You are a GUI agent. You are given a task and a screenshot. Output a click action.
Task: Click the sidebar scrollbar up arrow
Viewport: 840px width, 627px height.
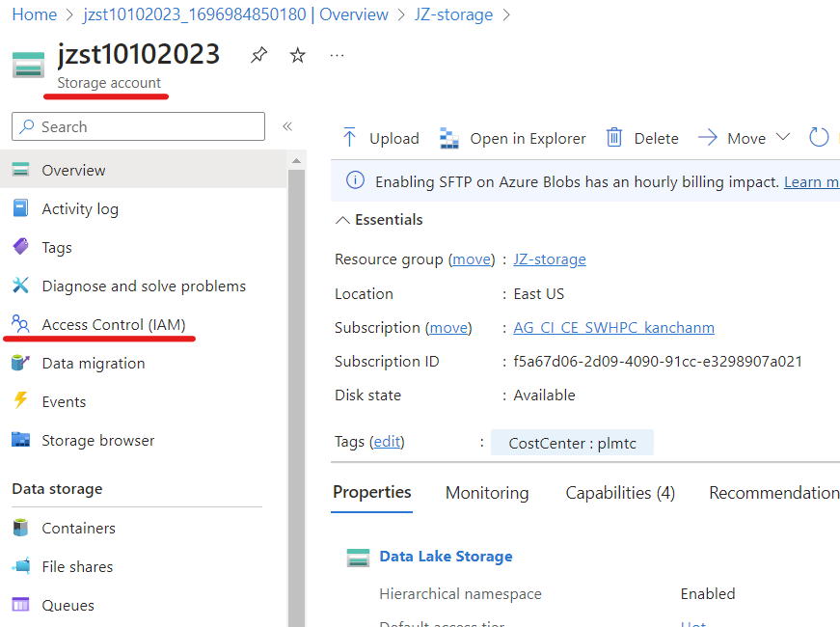[296, 160]
